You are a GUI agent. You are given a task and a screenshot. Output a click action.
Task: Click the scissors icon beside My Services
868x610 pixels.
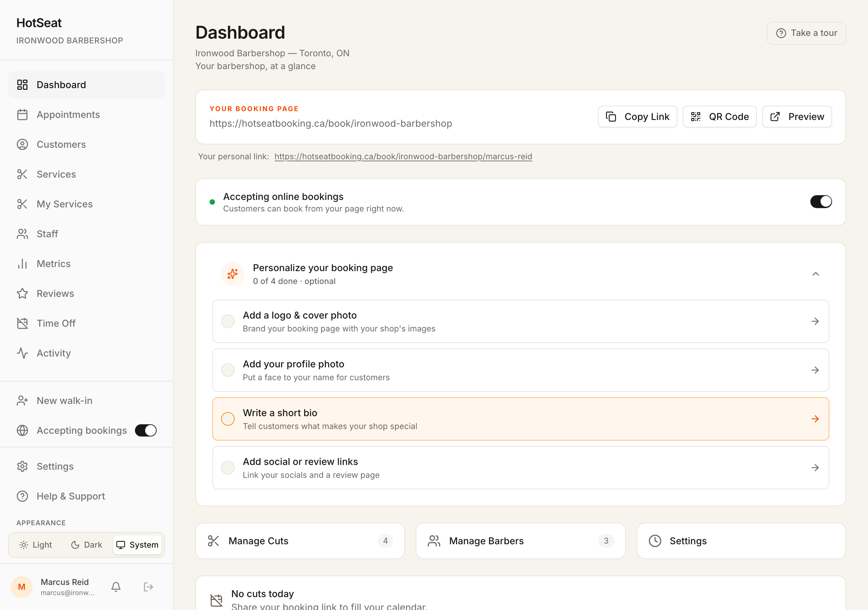tap(22, 204)
